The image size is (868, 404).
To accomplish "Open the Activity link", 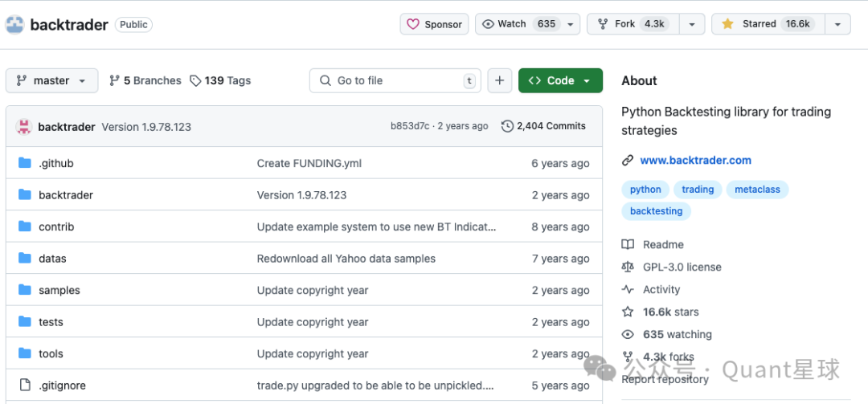I will coord(661,289).
